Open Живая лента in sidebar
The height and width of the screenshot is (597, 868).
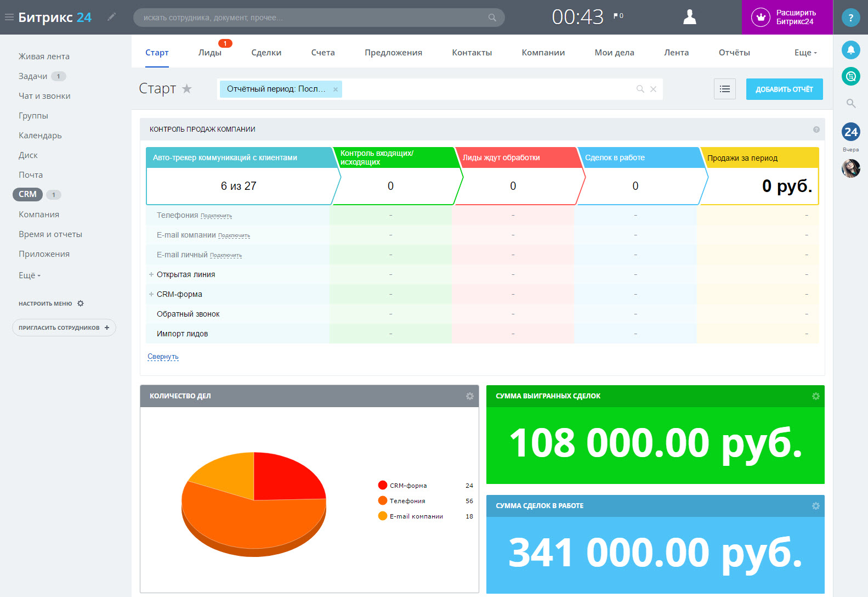point(44,57)
